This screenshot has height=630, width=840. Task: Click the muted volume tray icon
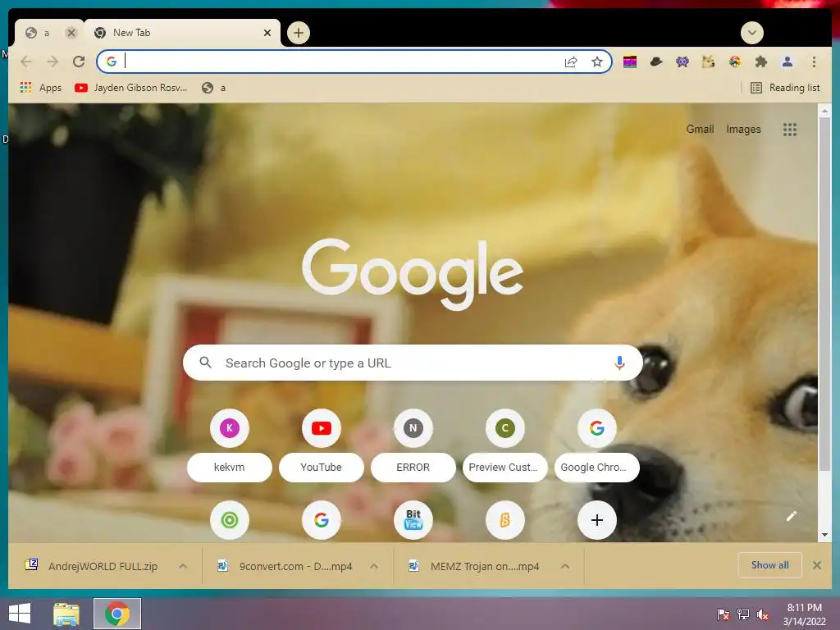(x=763, y=614)
